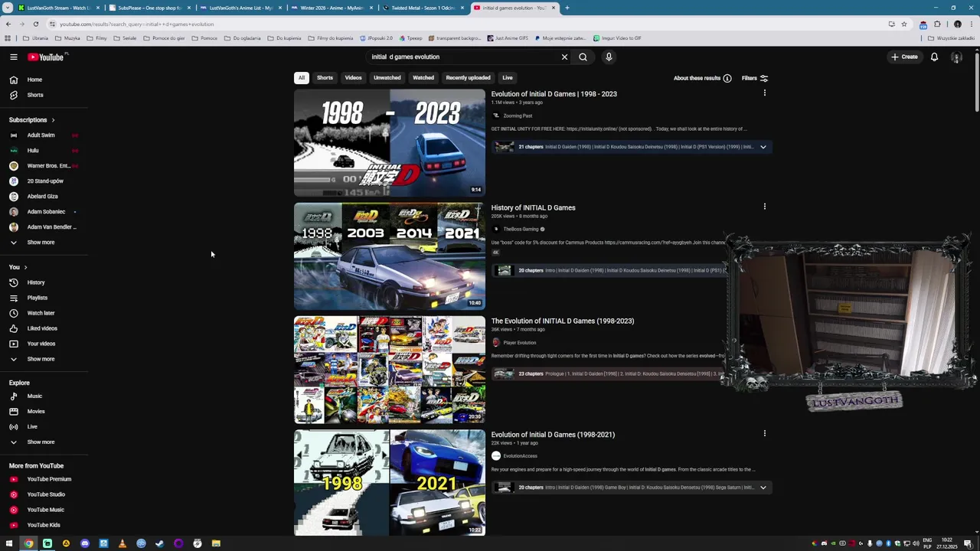Open Movies under Explore

[x=36, y=412]
